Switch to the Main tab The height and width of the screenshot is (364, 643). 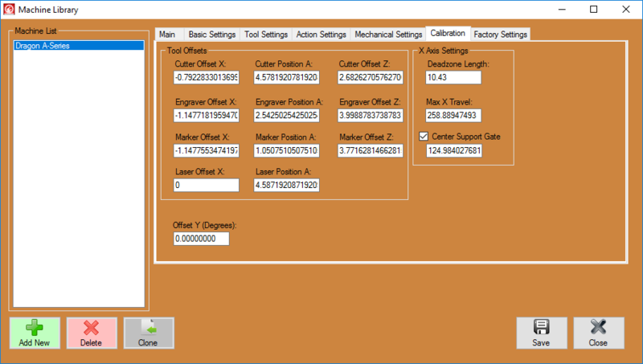(x=167, y=35)
